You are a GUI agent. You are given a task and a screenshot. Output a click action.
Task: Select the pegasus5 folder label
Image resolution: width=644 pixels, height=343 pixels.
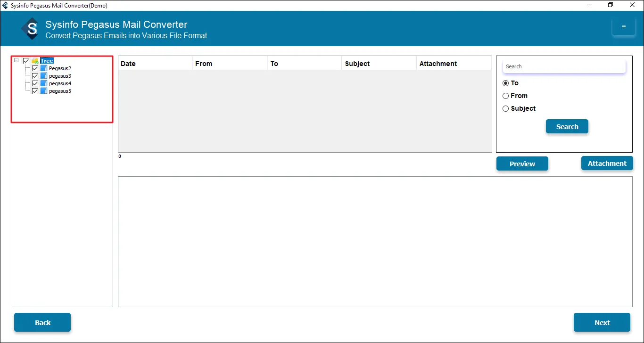click(60, 91)
